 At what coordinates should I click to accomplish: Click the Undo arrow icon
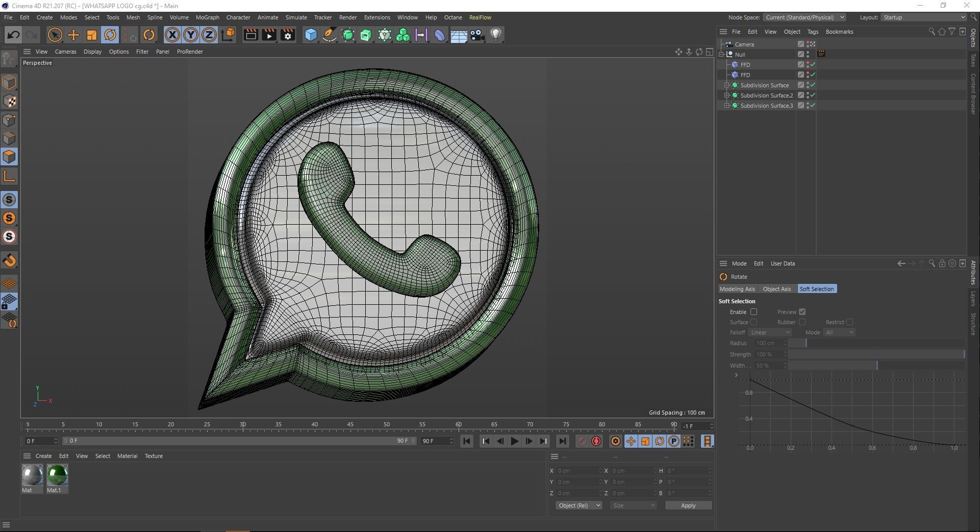pyautogui.click(x=13, y=35)
